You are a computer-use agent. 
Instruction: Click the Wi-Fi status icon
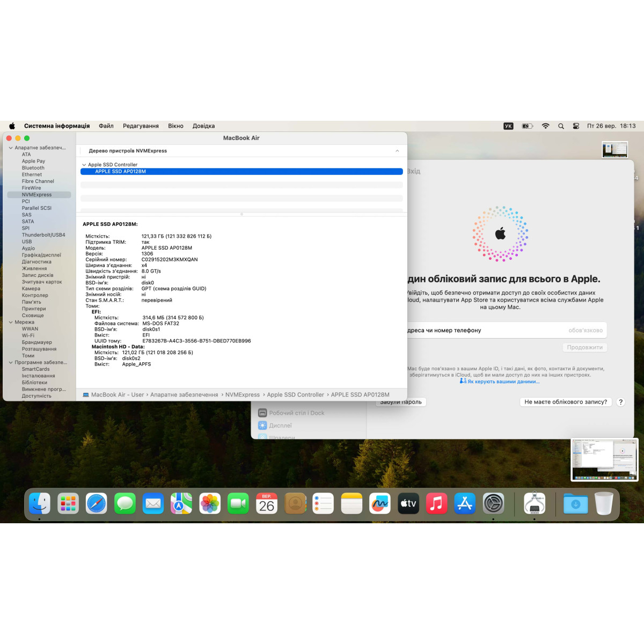click(545, 126)
